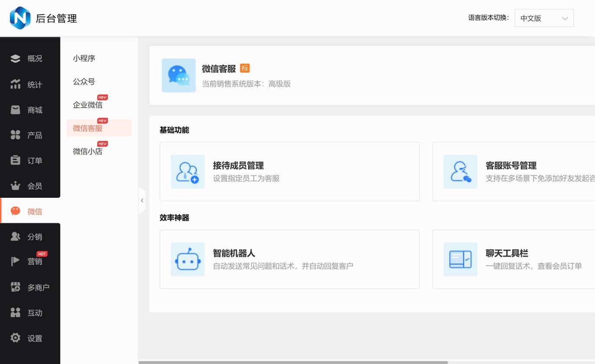The image size is (595, 364).
Task: Open the 接待成员管理 card title
Action: click(x=238, y=166)
